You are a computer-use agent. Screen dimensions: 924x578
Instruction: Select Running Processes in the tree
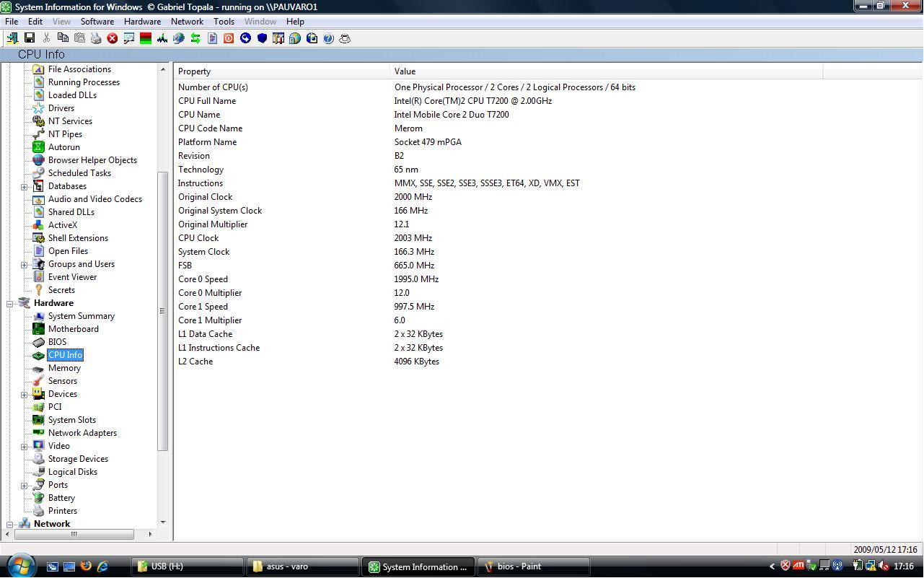84,82
